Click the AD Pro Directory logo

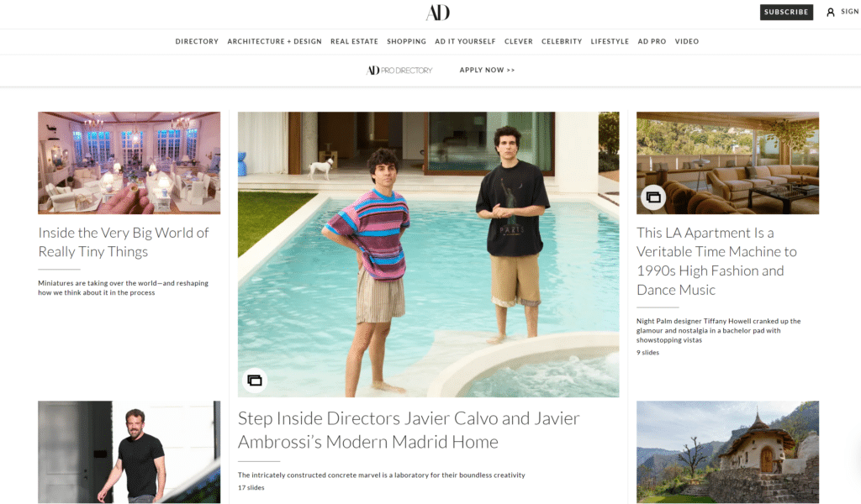(399, 71)
